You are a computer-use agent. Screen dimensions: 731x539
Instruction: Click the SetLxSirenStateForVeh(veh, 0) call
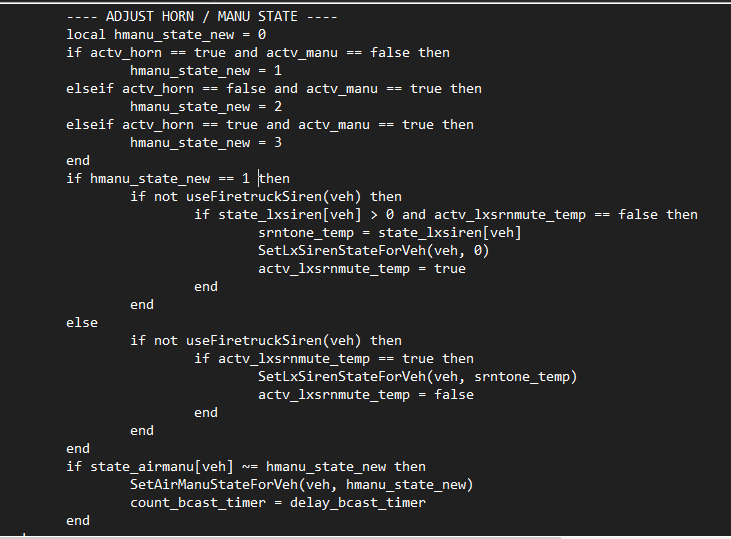(373, 250)
